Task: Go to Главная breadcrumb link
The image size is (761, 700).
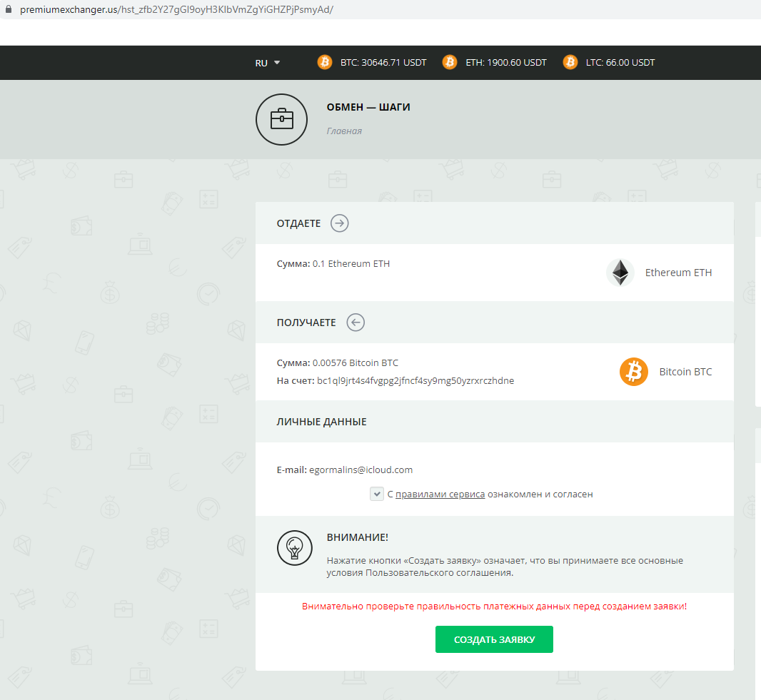Action: coord(344,131)
